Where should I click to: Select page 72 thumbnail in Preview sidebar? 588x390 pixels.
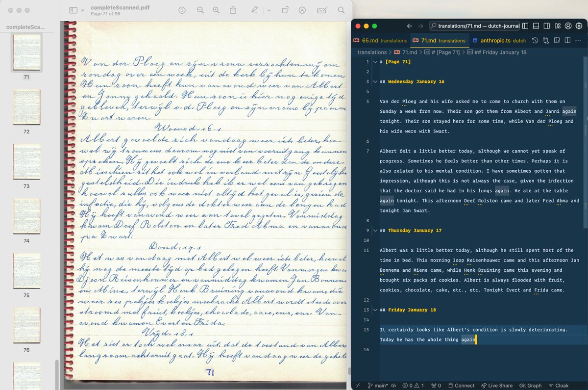pos(26,107)
